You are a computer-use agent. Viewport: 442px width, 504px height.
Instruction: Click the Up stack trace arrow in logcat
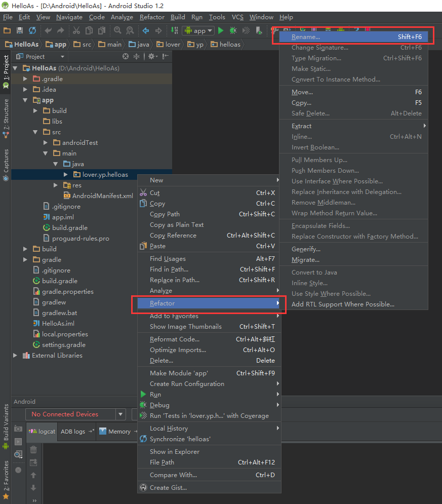point(33,475)
